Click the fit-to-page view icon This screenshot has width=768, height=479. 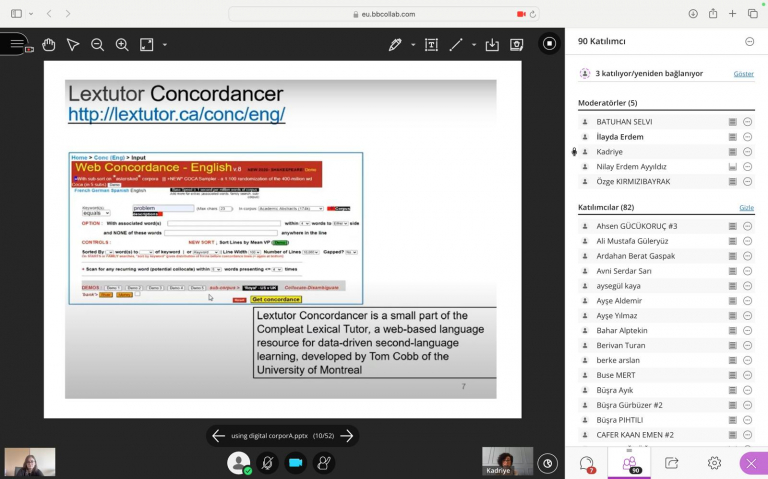146,45
